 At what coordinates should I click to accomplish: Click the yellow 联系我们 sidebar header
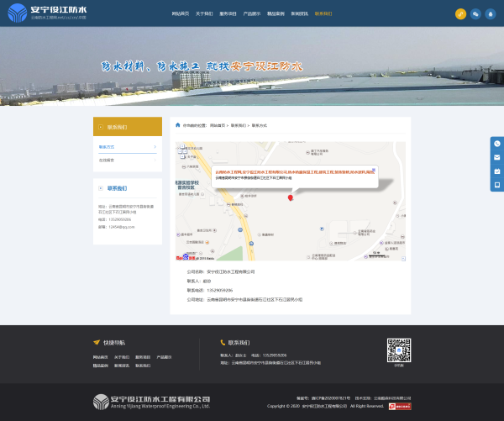coord(128,127)
